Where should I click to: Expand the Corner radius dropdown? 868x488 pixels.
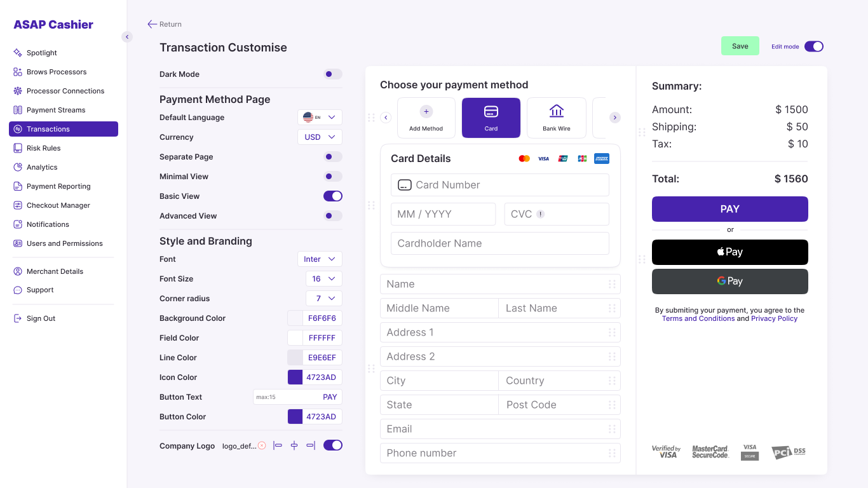tap(324, 299)
